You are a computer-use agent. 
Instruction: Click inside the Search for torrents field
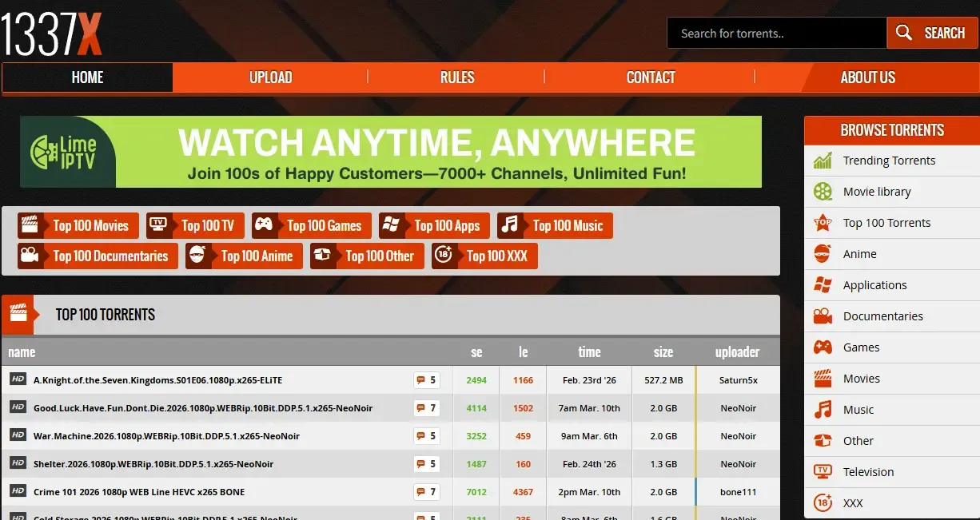pos(775,34)
